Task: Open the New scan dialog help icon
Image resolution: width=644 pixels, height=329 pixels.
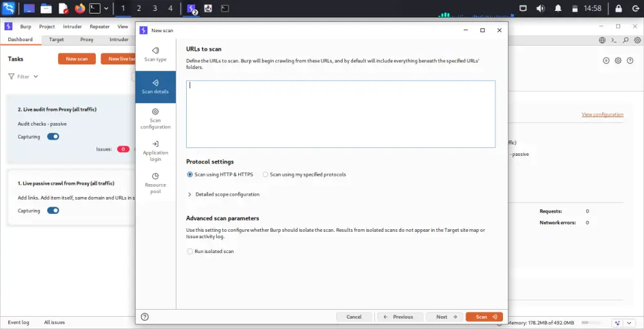Action: 144,317
